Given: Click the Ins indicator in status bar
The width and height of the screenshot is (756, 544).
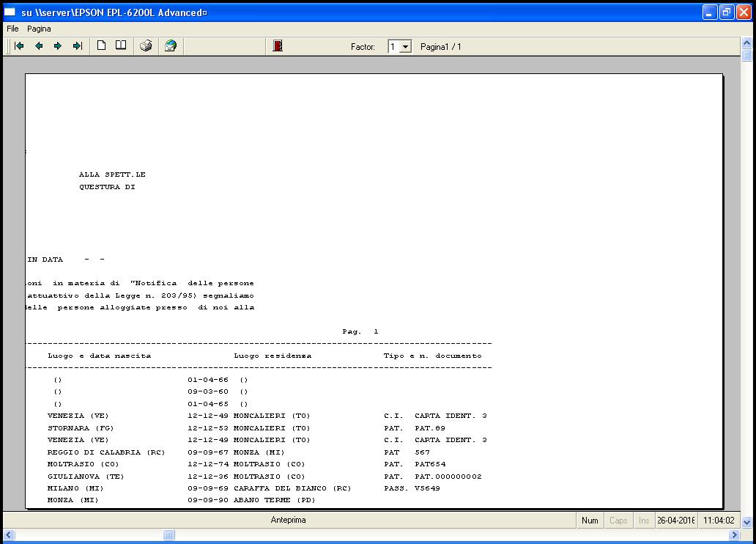Looking at the screenshot, I should point(644,521).
